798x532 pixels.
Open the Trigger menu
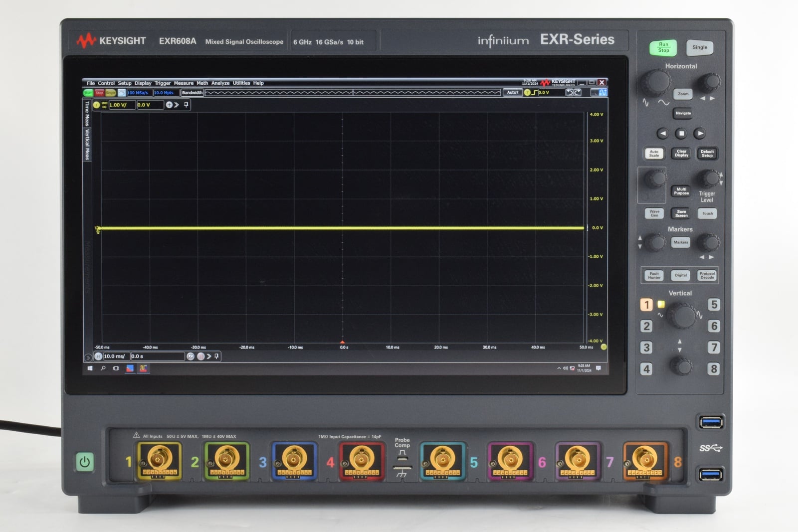[x=163, y=83]
